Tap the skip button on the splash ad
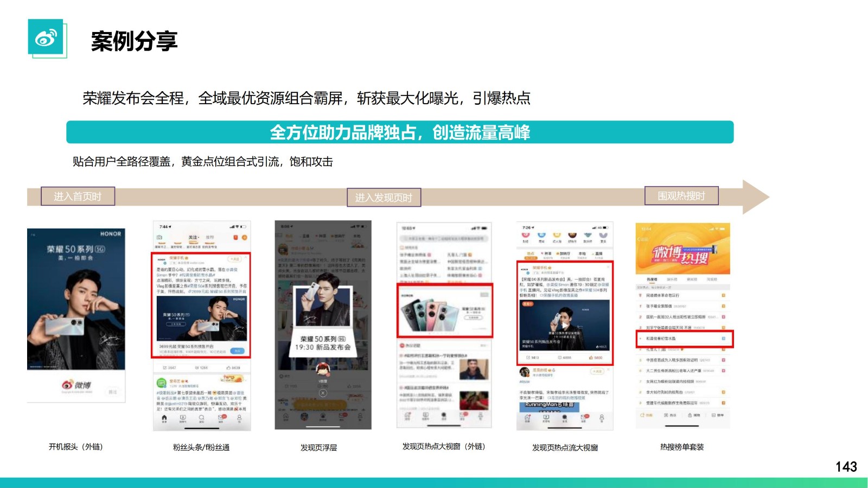The height and width of the screenshot is (488, 868). coord(113,391)
